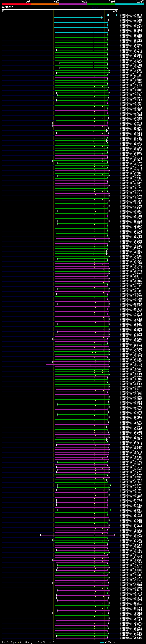This screenshot has width=146, height=644.
Task: Select the UniRef100_B9F8L5 label
Action: click(131, 416)
